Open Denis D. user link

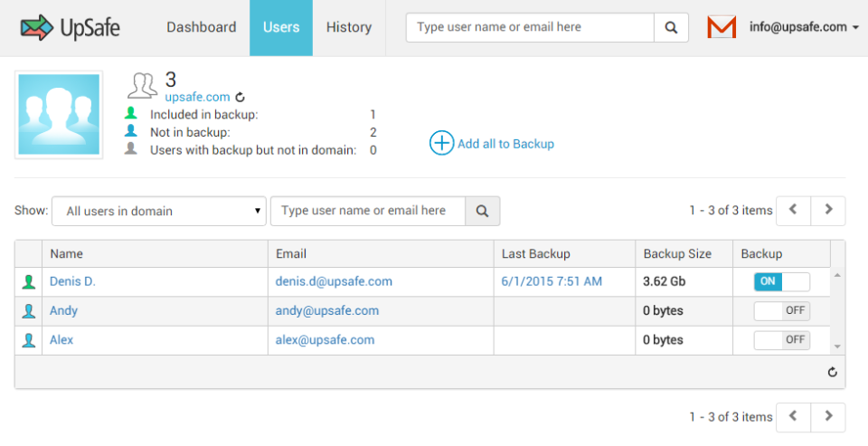pos(72,281)
